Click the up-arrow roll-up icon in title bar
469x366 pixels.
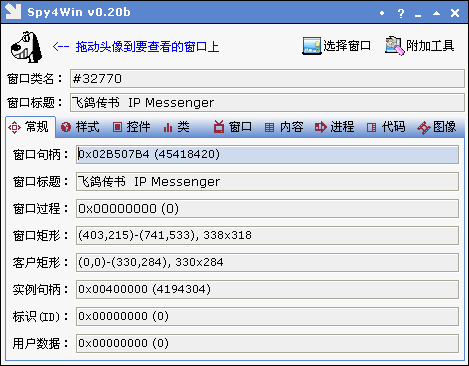pos(436,13)
